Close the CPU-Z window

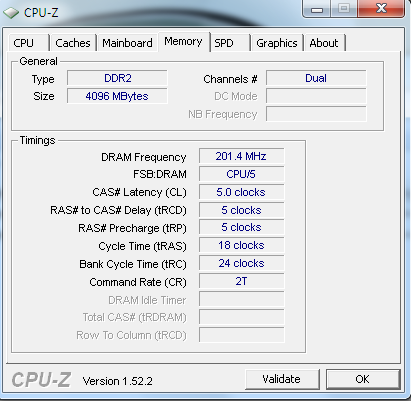[x=381, y=9]
